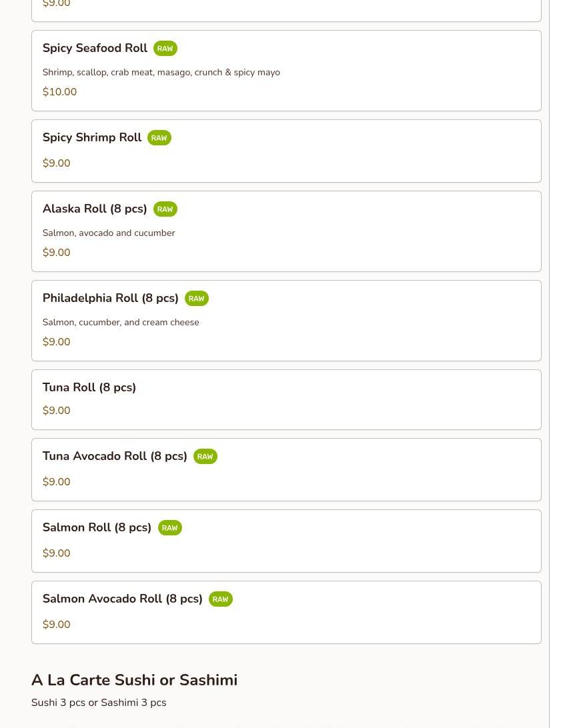
Task: Click the A La Carte Sushi or Sashimi heading
Action: pos(134,680)
